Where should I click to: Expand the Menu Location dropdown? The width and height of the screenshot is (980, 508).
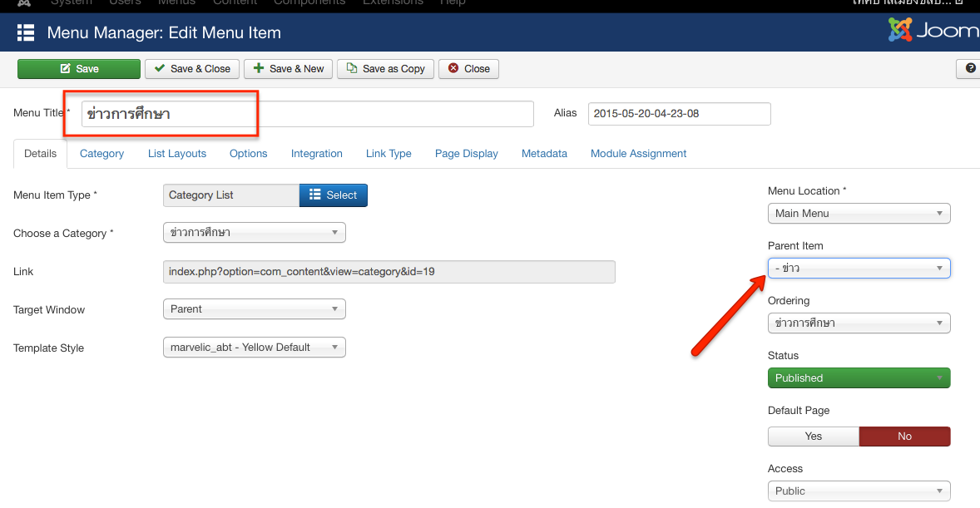point(859,214)
